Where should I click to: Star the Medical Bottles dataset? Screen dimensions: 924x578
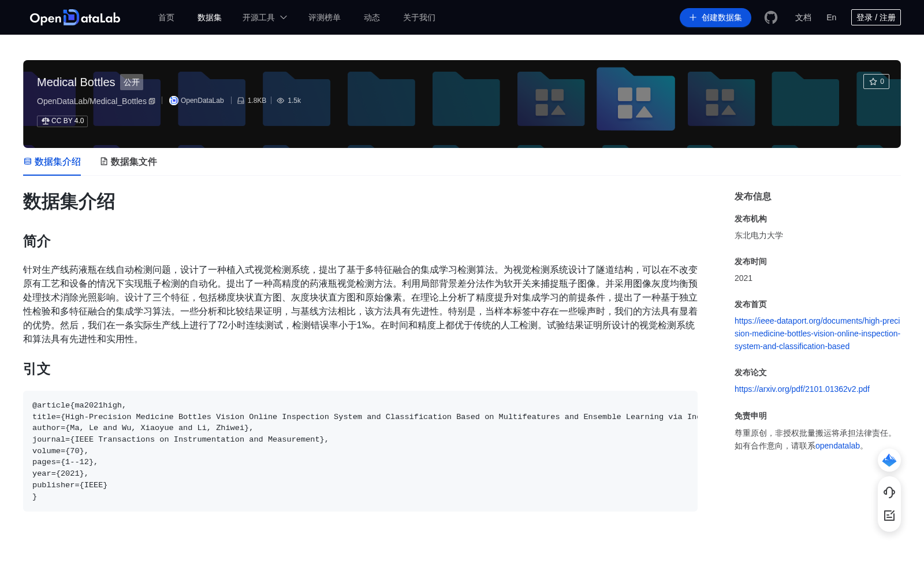point(876,81)
